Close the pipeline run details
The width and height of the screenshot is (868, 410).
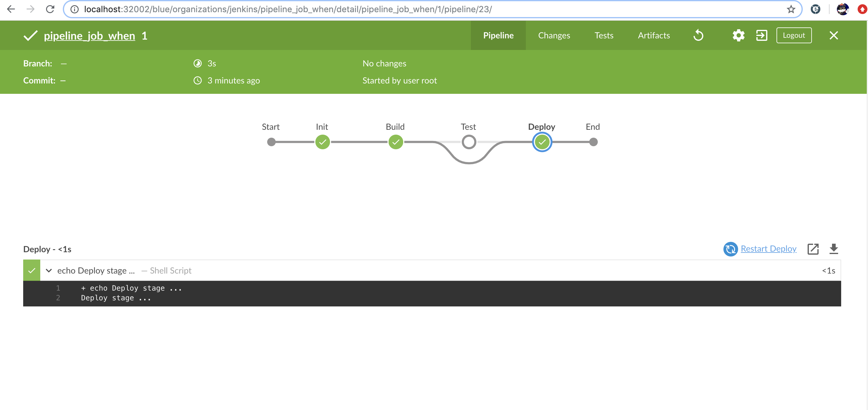[x=834, y=35]
